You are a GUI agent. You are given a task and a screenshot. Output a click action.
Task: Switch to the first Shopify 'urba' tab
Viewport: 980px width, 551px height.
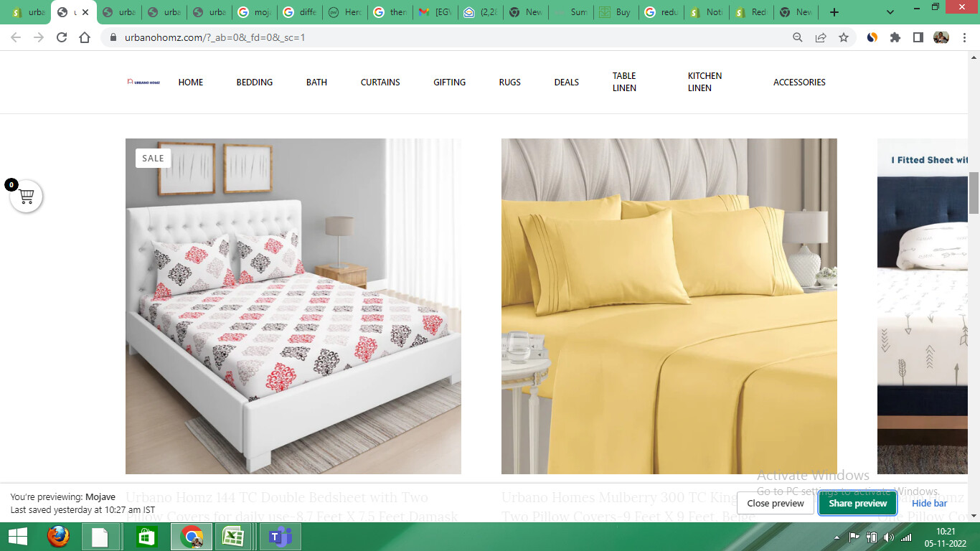[x=27, y=12]
